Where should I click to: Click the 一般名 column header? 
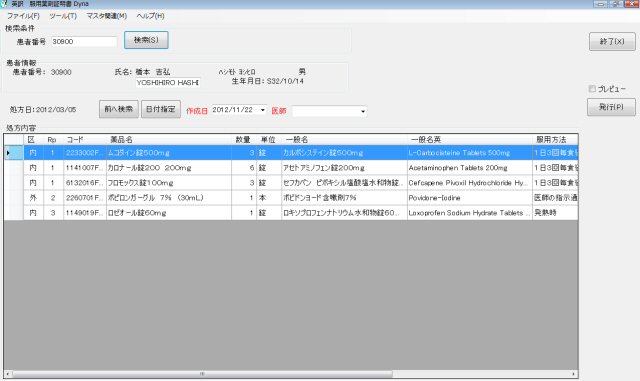pyautogui.click(x=344, y=140)
